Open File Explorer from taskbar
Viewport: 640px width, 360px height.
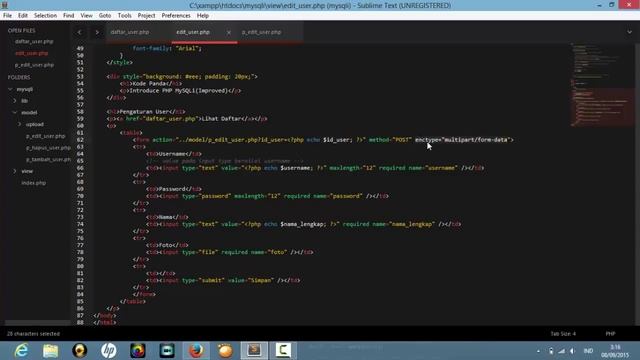[x=50, y=351]
